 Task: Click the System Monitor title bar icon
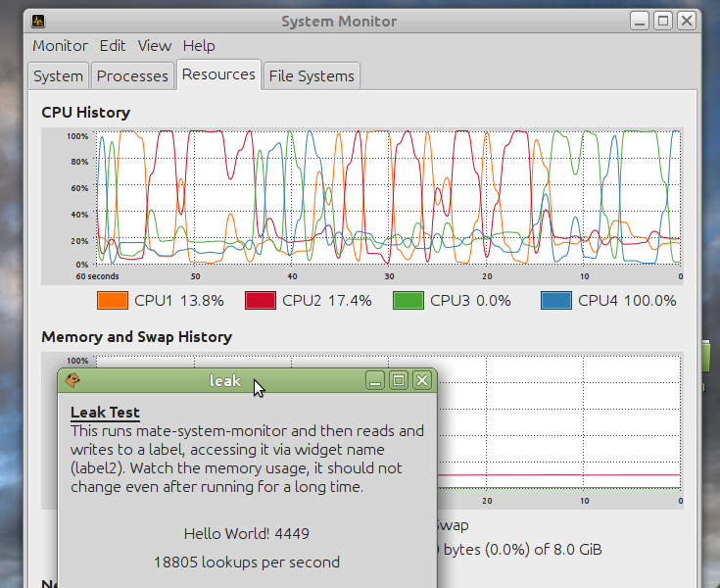point(38,21)
